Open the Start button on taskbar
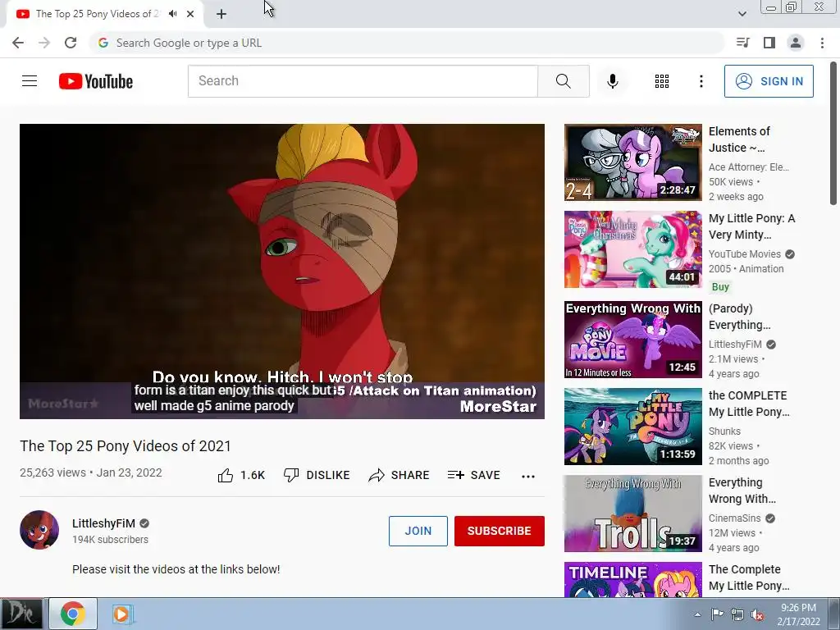The image size is (840, 630). 21,614
